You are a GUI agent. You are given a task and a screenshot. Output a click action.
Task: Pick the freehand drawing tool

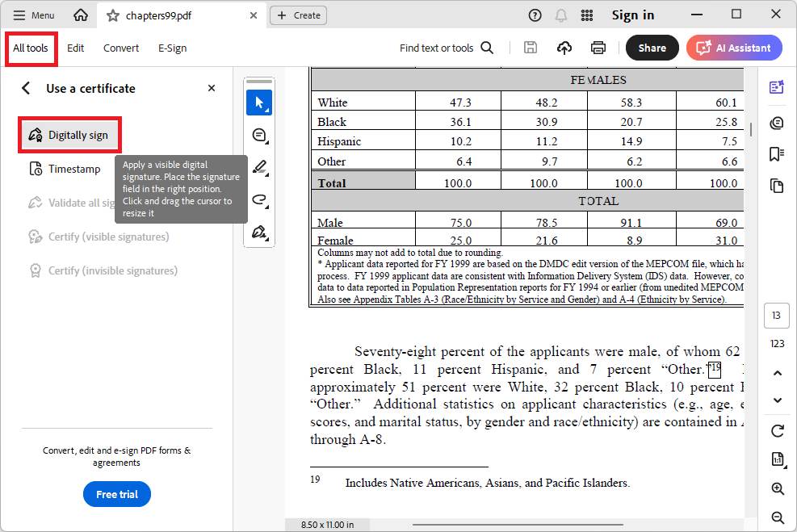(x=258, y=200)
